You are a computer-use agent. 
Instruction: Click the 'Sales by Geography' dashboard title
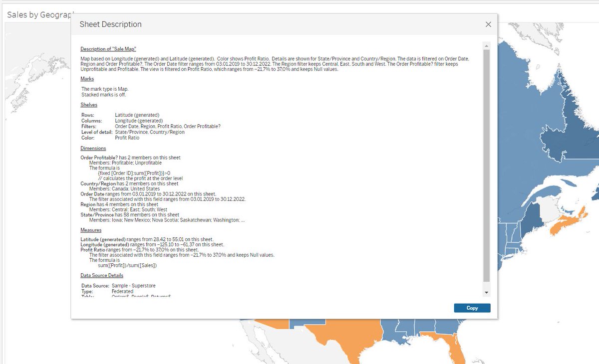(40, 15)
